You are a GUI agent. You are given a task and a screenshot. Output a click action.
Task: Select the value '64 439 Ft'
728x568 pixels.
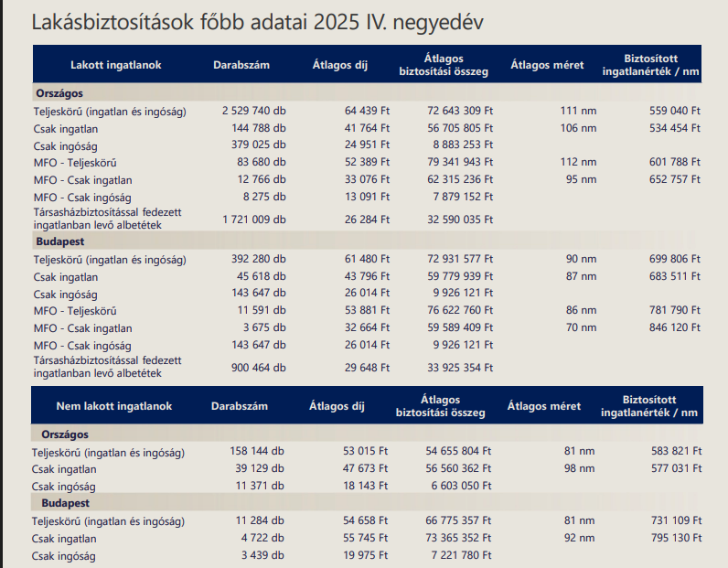point(367,111)
